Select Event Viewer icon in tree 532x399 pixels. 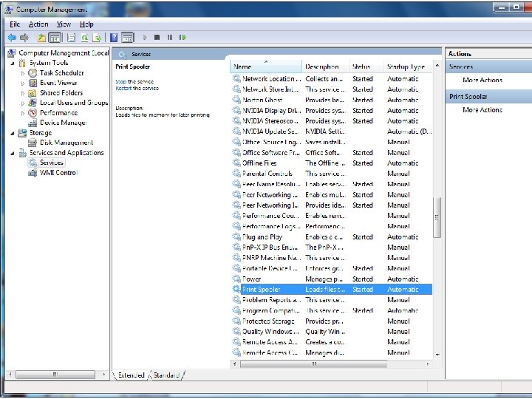tap(33, 83)
